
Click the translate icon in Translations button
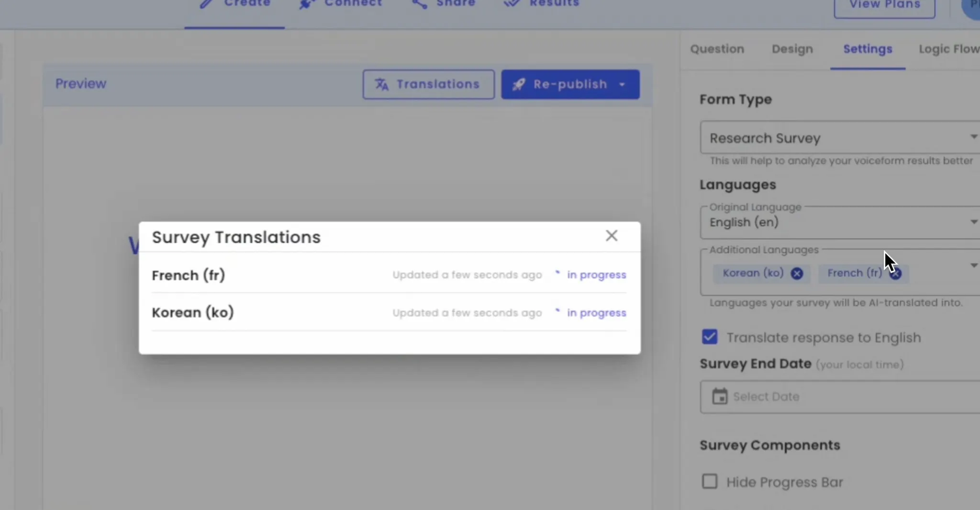coord(381,84)
